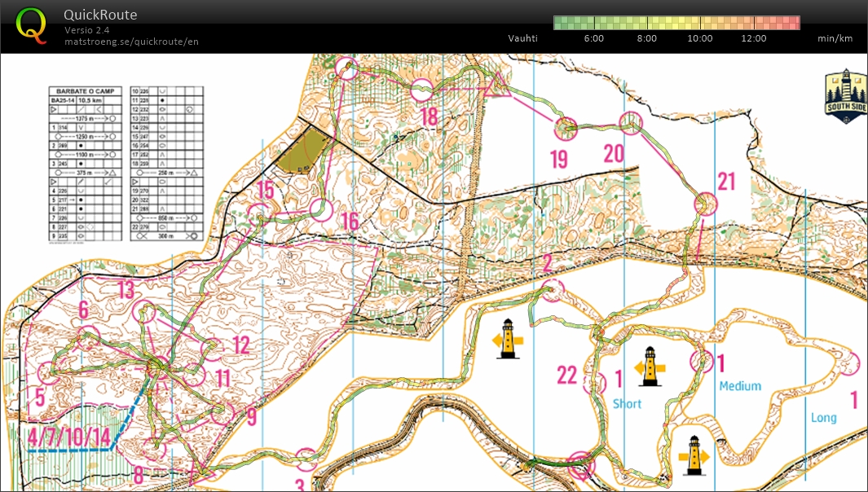Select the control 19 circle marker
The width and height of the screenshot is (868, 492).
coord(566,126)
